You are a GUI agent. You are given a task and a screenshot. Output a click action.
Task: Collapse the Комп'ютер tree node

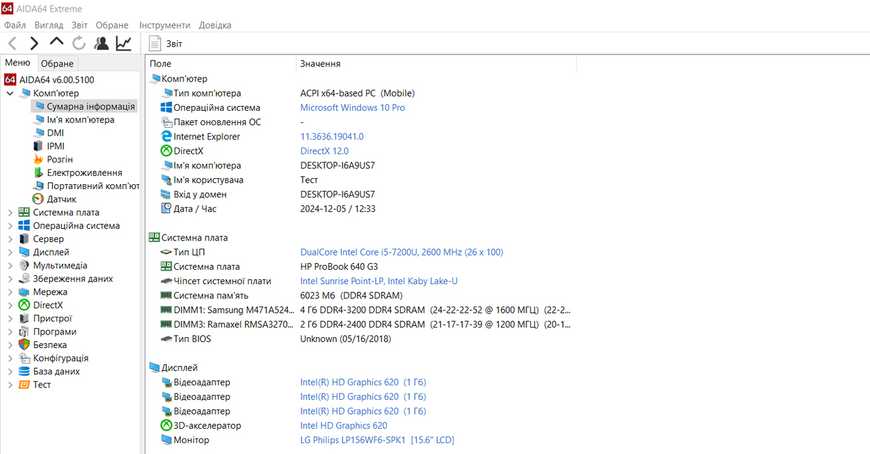tap(10, 93)
